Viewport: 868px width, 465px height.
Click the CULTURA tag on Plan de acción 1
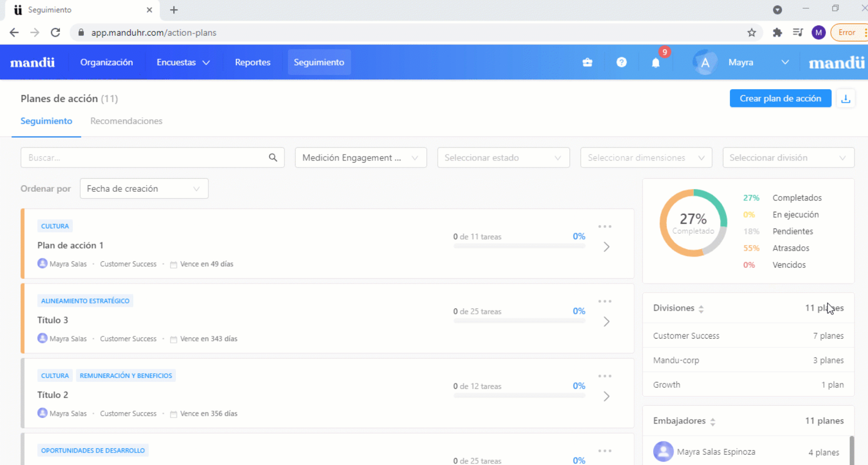55,226
